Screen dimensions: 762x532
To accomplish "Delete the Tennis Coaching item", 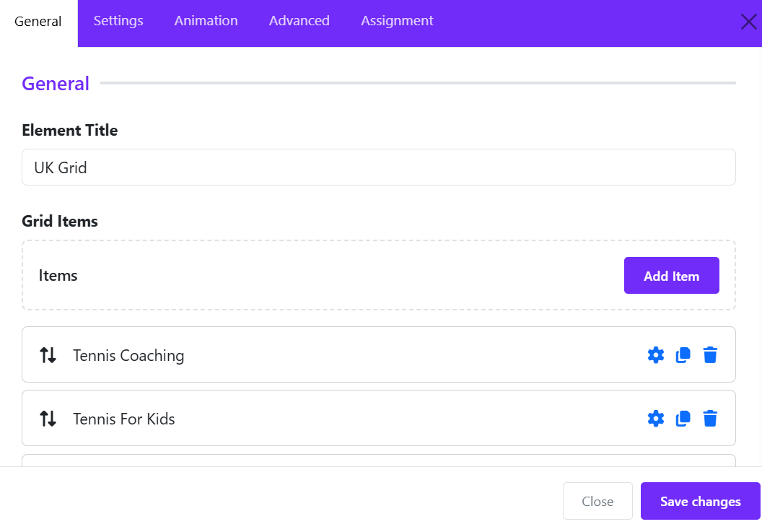I will (710, 355).
